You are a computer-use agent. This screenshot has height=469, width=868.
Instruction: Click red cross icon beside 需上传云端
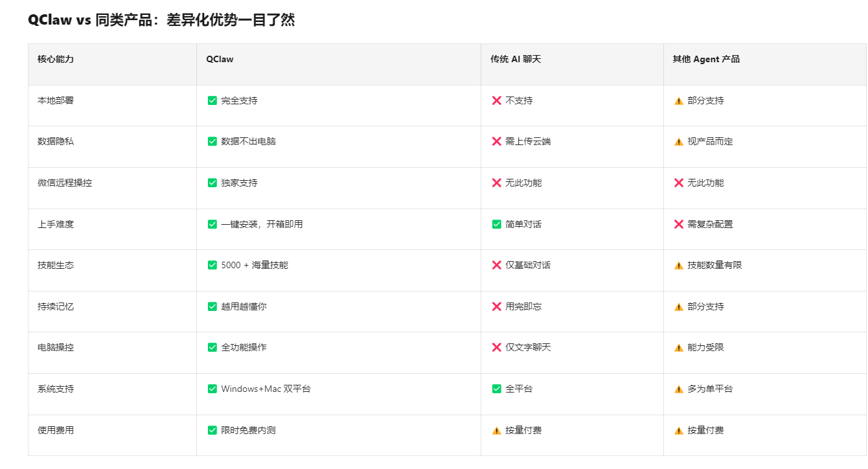[x=497, y=141]
